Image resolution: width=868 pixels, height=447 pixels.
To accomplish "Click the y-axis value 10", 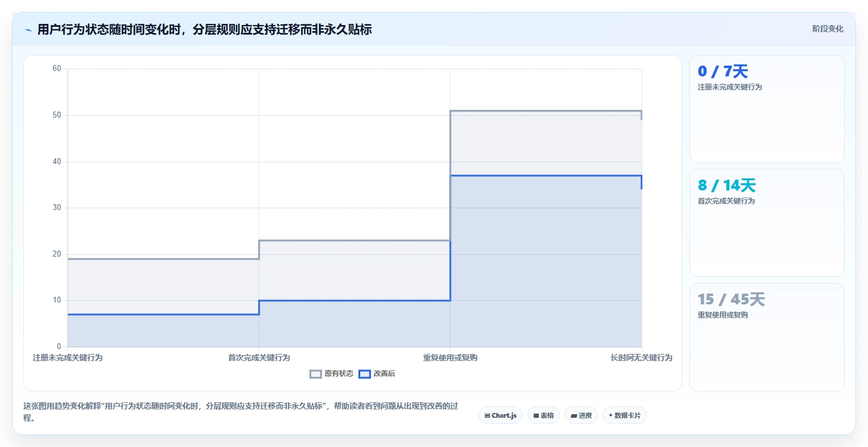I will (57, 300).
